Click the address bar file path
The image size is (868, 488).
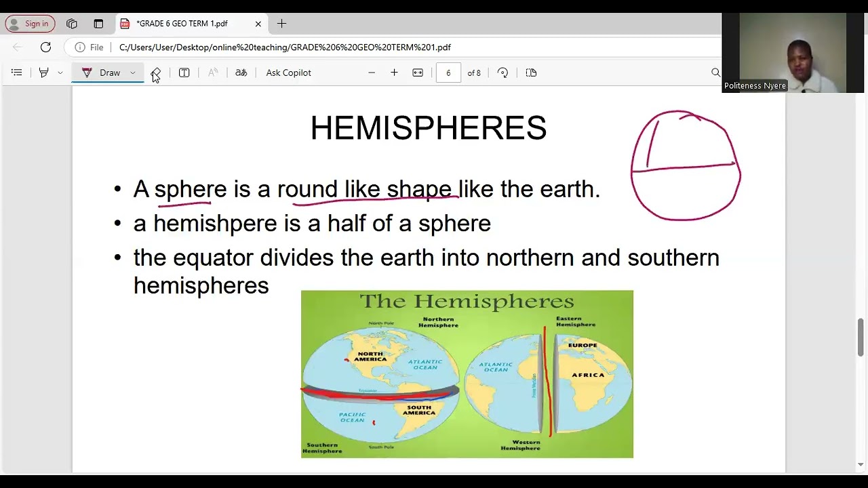pos(285,47)
